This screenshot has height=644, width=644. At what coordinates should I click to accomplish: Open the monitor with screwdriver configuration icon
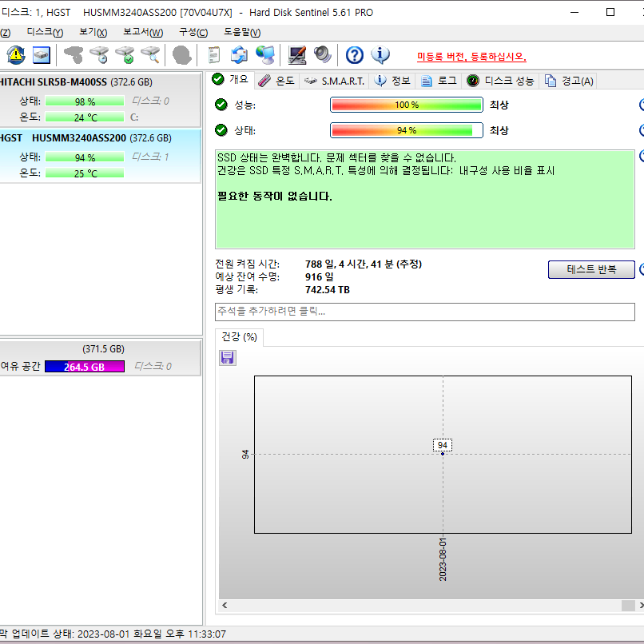[297, 55]
